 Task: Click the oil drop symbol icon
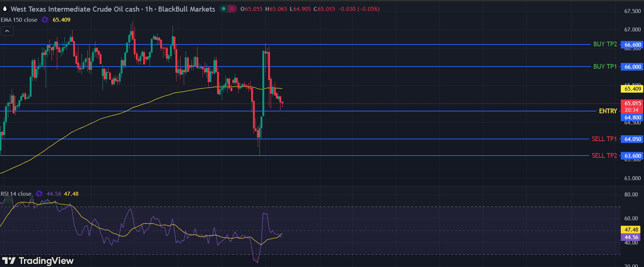5,9
